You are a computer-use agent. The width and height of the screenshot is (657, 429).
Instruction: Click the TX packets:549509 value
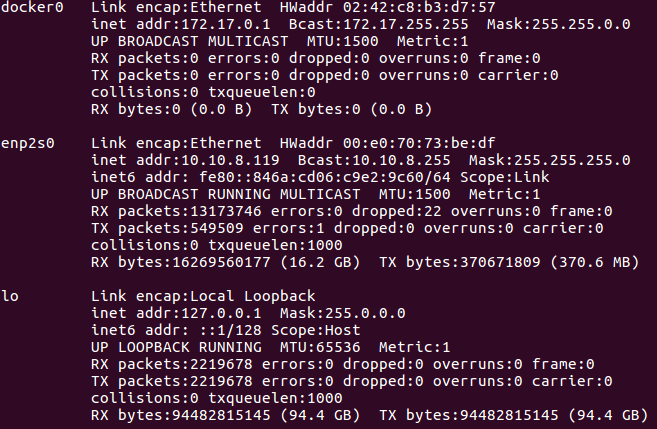point(167,228)
